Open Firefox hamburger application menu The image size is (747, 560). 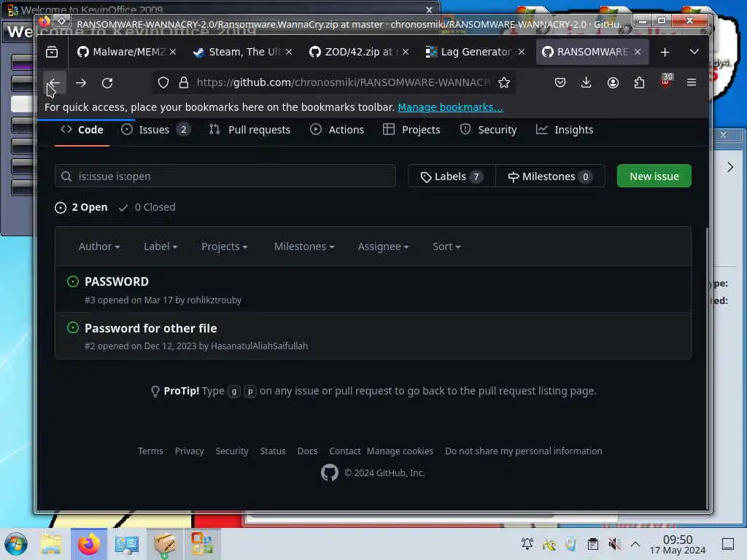point(692,82)
